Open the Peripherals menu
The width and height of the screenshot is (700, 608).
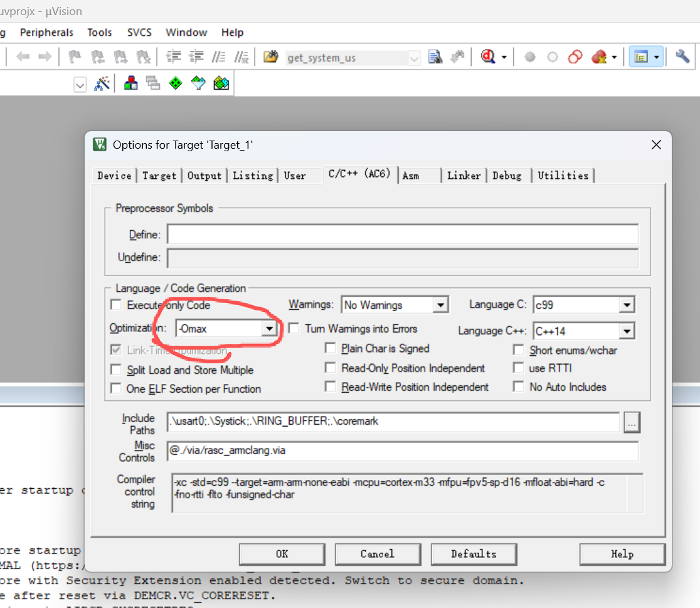pos(46,33)
